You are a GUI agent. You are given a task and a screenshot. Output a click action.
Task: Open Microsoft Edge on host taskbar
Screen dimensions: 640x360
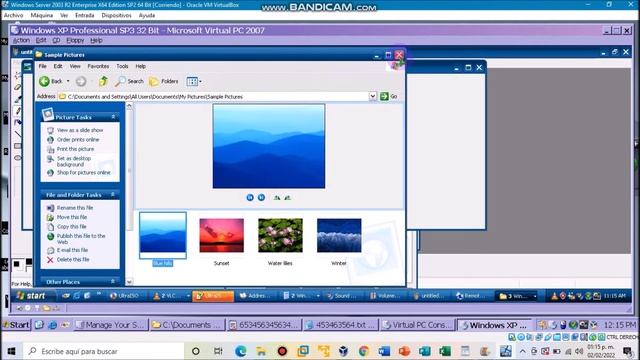point(241,351)
